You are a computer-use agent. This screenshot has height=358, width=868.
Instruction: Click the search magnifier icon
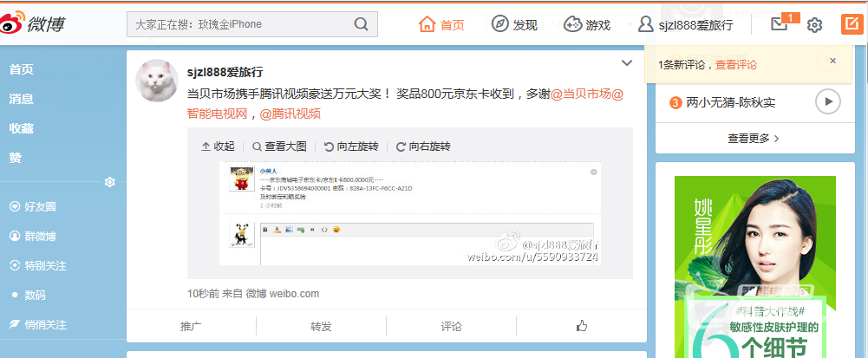[361, 24]
